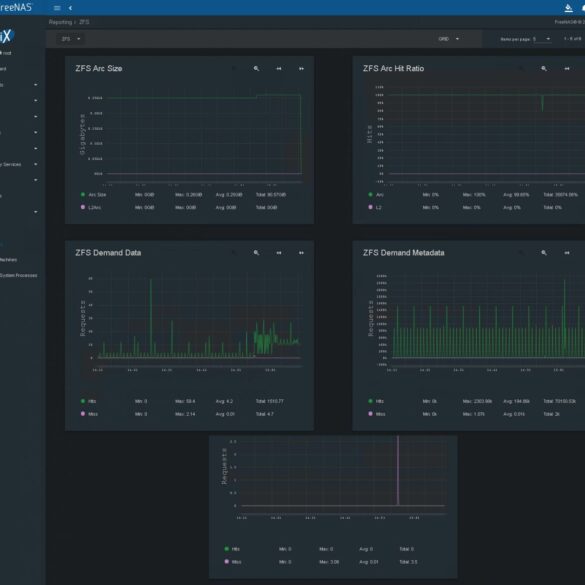Zoom in on the ZFS Demand Metadata graph
585x585 pixels.
point(544,253)
